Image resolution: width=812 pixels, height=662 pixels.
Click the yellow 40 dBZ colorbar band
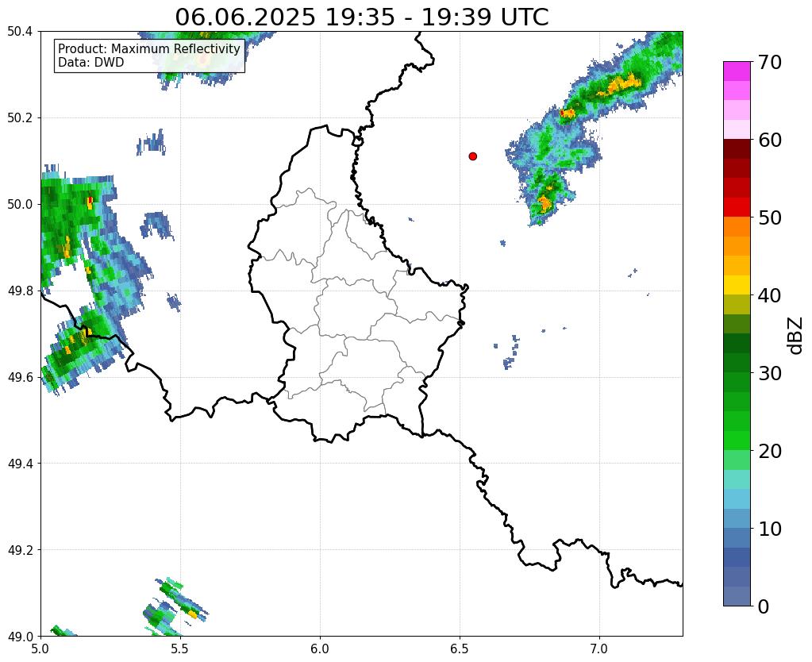[737, 285]
